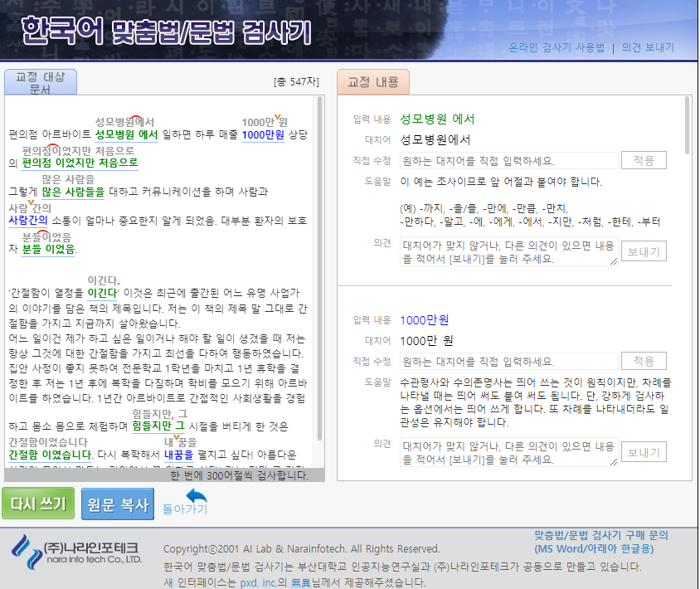Click the 나라인포테크 company logo

point(76,552)
